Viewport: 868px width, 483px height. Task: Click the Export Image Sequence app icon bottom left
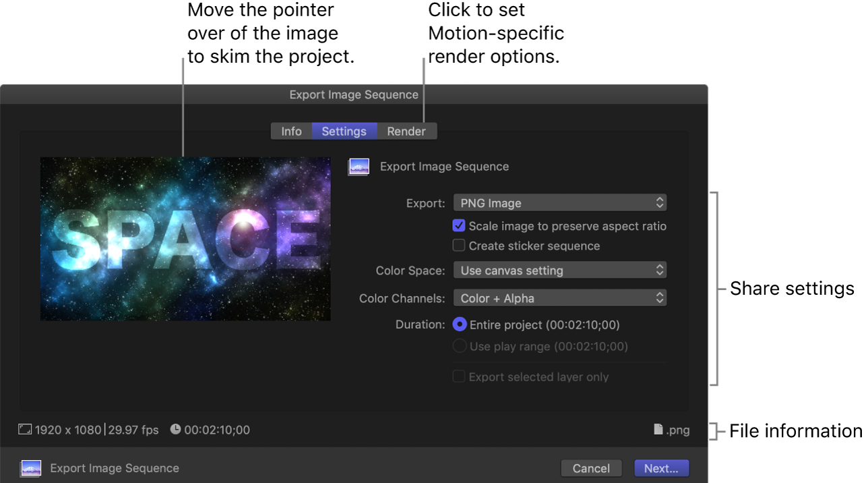[30, 467]
